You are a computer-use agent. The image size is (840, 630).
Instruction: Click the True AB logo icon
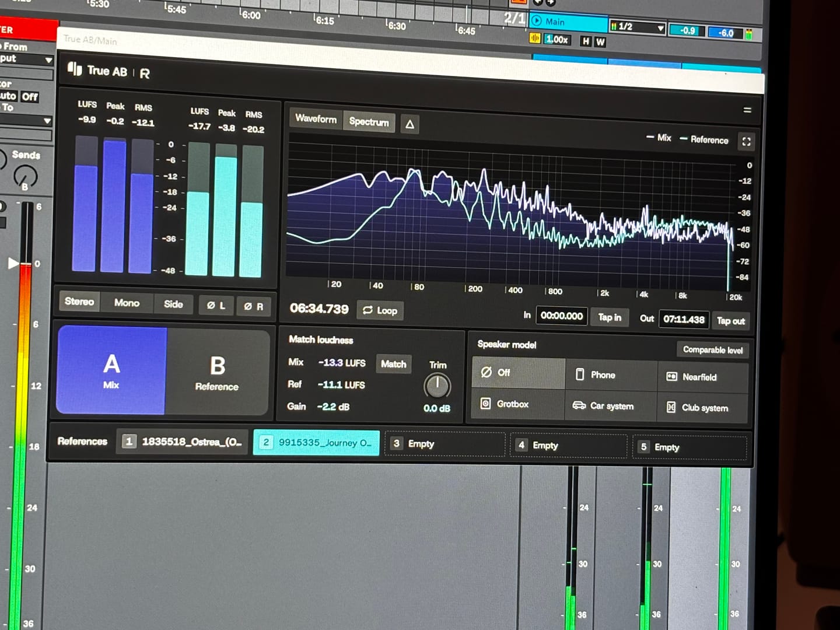75,69
